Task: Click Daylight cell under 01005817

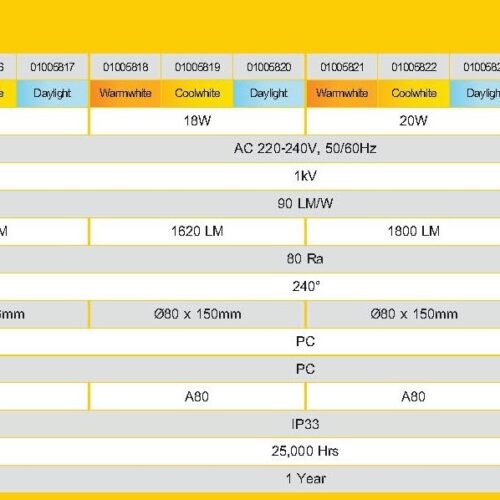Action: coord(52,93)
